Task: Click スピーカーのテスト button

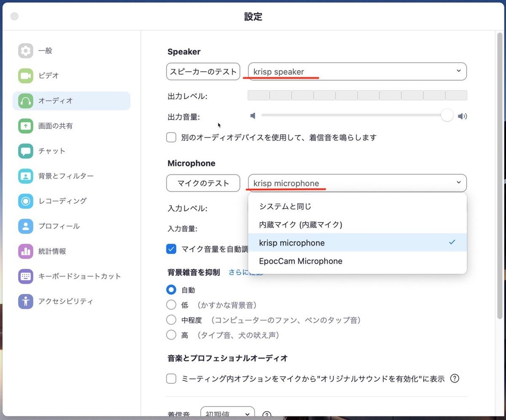Action: pos(203,72)
